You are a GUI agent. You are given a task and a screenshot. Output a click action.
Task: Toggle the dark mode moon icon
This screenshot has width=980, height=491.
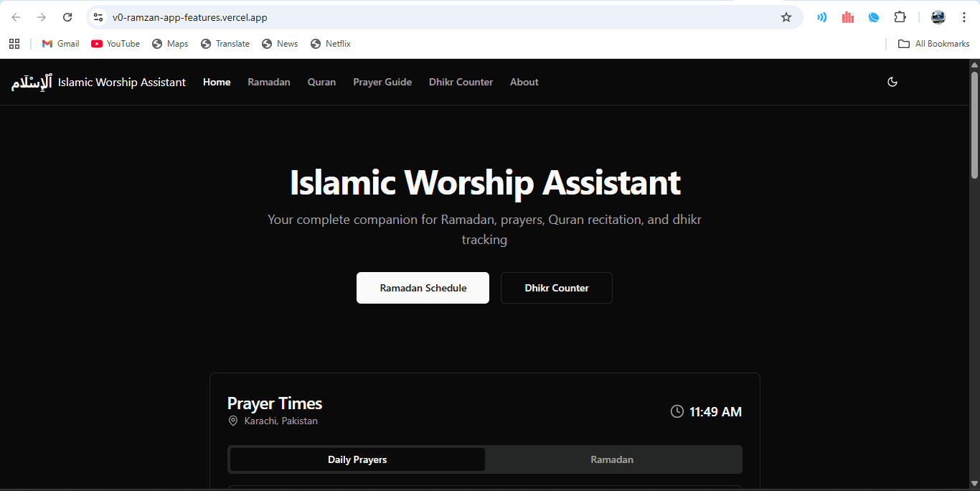[x=892, y=82]
